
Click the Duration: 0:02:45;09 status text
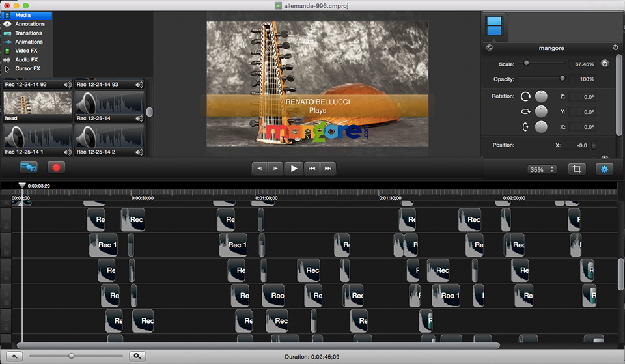coord(312,357)
